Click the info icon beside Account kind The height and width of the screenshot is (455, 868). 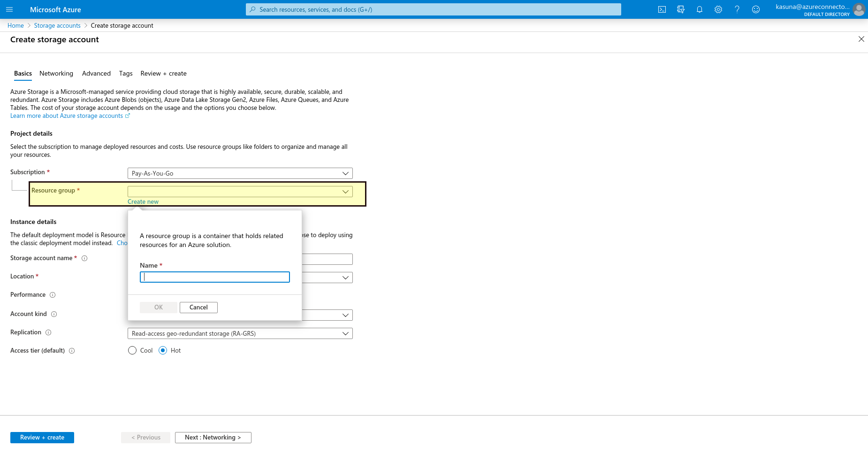point(54,314)
